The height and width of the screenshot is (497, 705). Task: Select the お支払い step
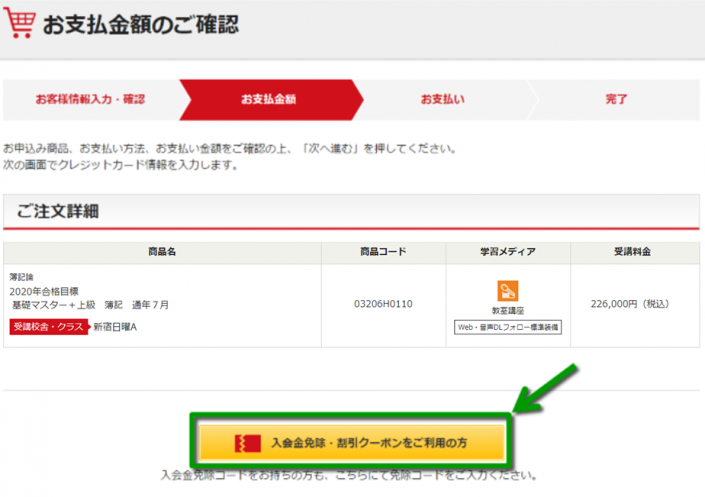tap(442, 100)
